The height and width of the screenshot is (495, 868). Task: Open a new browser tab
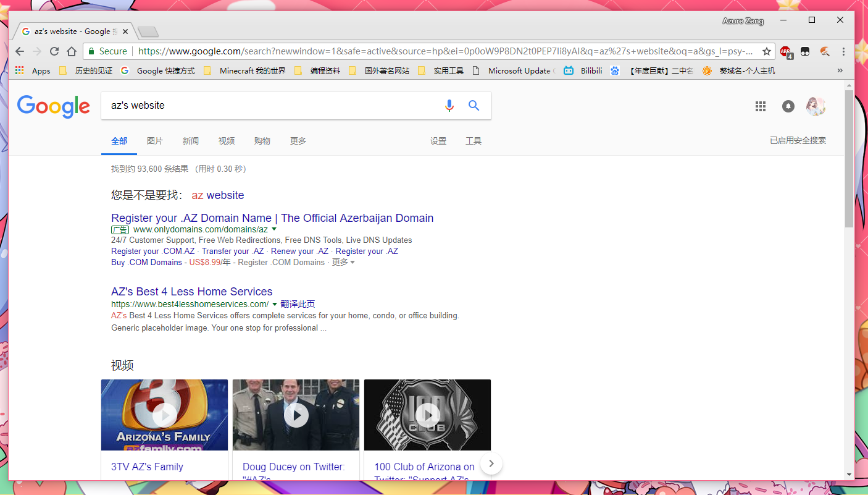click(148, 32)
